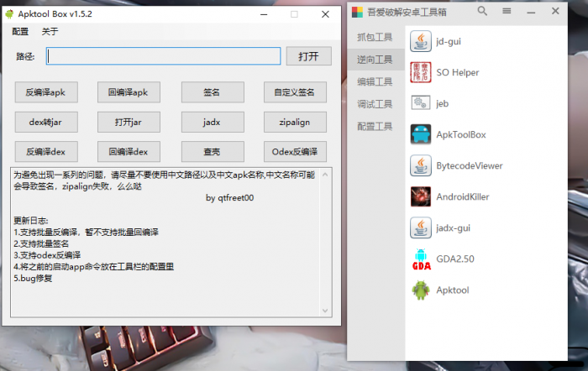Click toolbox window colorful logo icon

pos(357,12)
